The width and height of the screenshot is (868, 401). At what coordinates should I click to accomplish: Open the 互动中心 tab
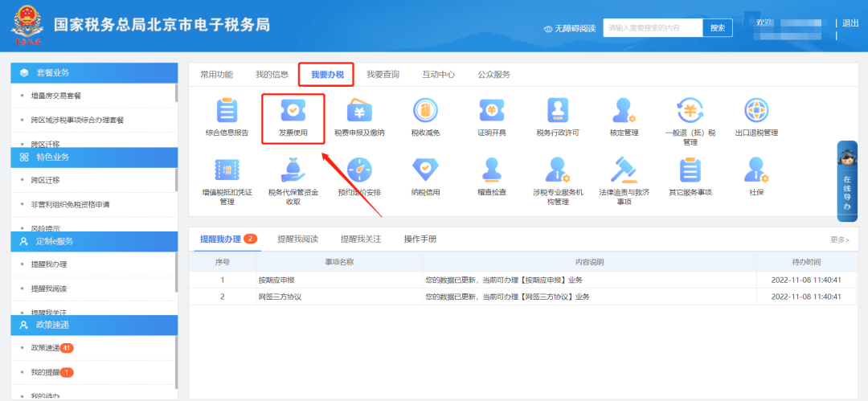coord(439,75)
